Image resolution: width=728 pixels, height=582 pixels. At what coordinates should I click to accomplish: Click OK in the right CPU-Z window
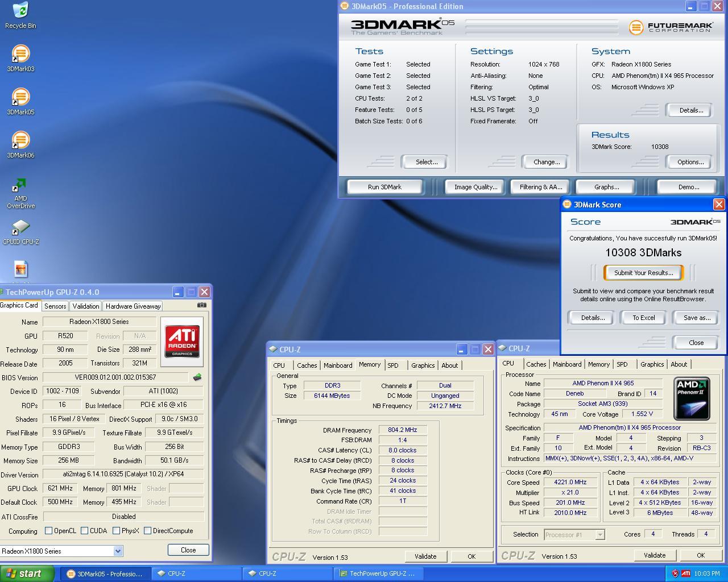click(x=701, y=555)
